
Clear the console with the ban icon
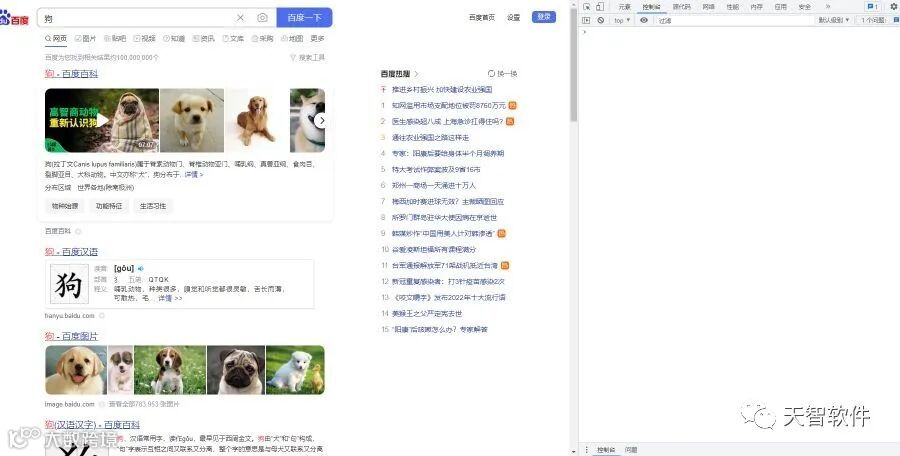[600, 20]
